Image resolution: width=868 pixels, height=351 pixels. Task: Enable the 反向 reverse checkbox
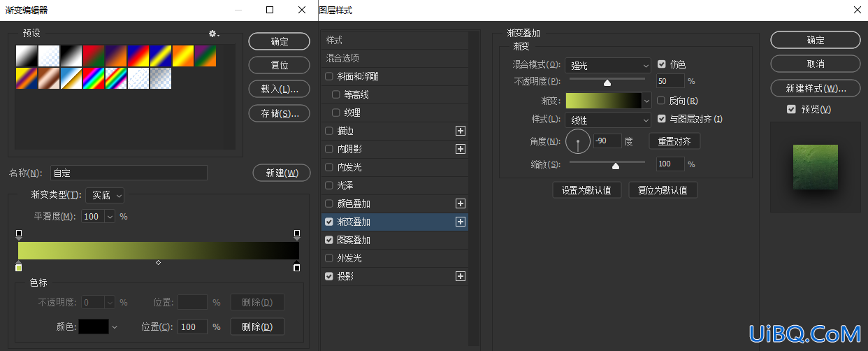[661, 101]
